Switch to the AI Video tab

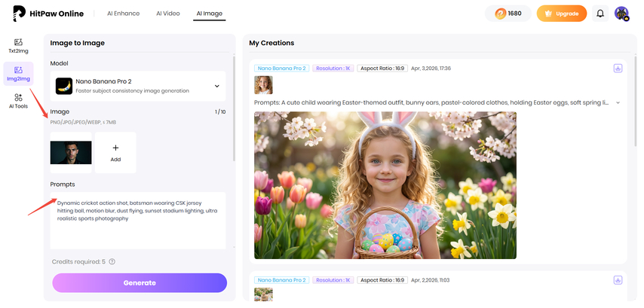pyautogui.click(x=167, y=14)
